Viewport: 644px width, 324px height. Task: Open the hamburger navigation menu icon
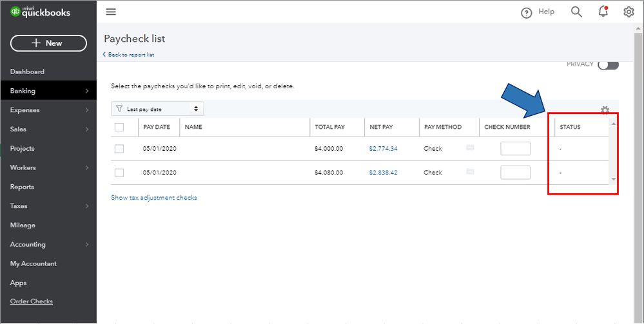[x=111, y=12]
